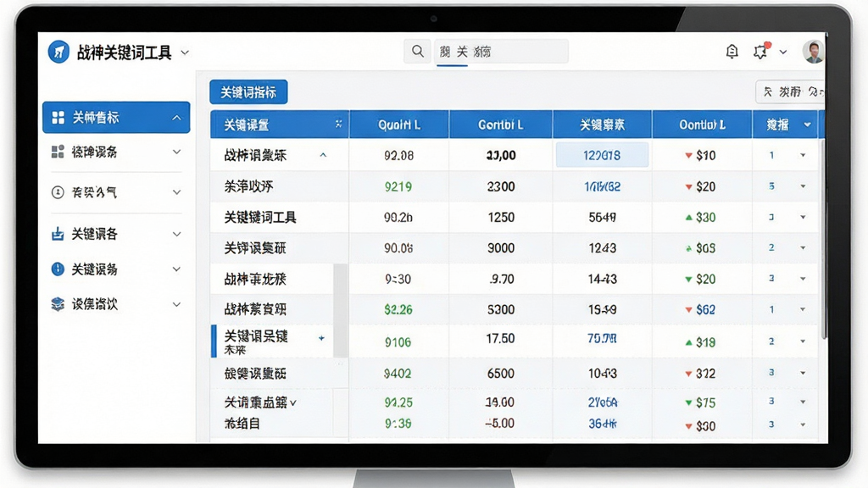Open the user avatar photo
The height and width of the screenshot is (488, 868).
[813, 52]
